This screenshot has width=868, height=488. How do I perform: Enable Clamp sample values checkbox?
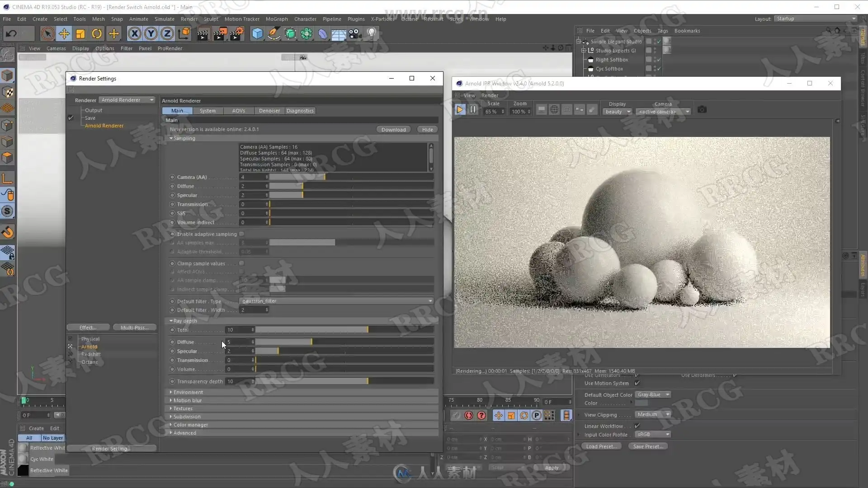pos(242,263)
